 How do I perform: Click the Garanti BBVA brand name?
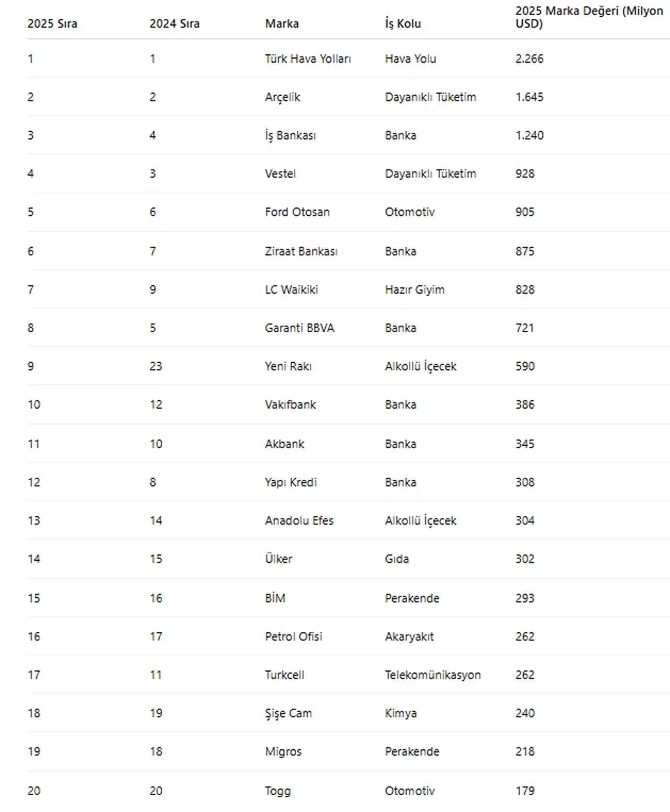[x=299, y=328]
